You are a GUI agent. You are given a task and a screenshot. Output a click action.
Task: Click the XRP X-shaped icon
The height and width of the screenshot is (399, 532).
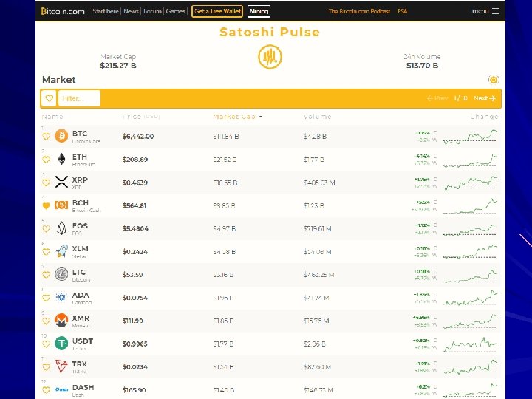[x=61, y=182]
